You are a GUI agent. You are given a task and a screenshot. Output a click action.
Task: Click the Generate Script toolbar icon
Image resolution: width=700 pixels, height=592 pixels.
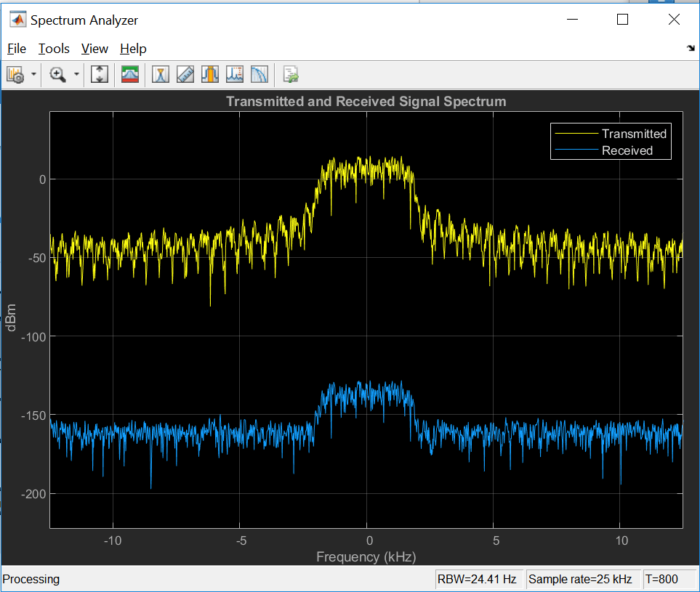click(x=291, y=75)
